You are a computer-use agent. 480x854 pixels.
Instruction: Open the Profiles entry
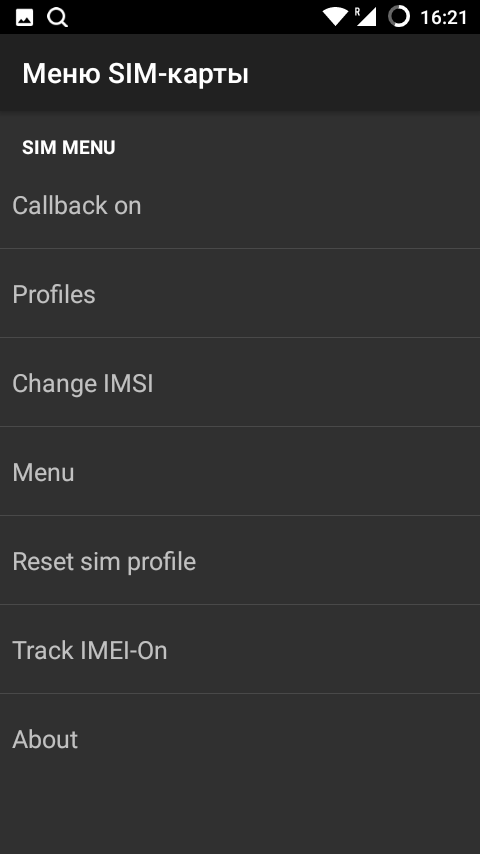pos(240,294)
